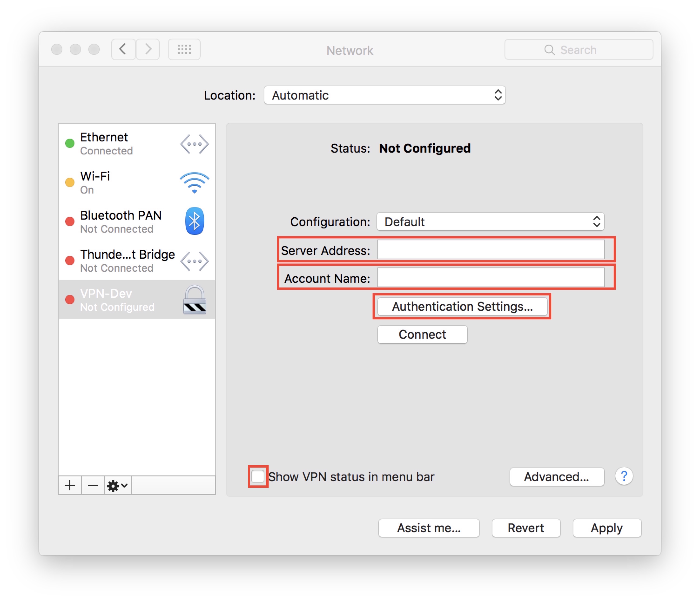Click the add service plus button

click(70, 485)
